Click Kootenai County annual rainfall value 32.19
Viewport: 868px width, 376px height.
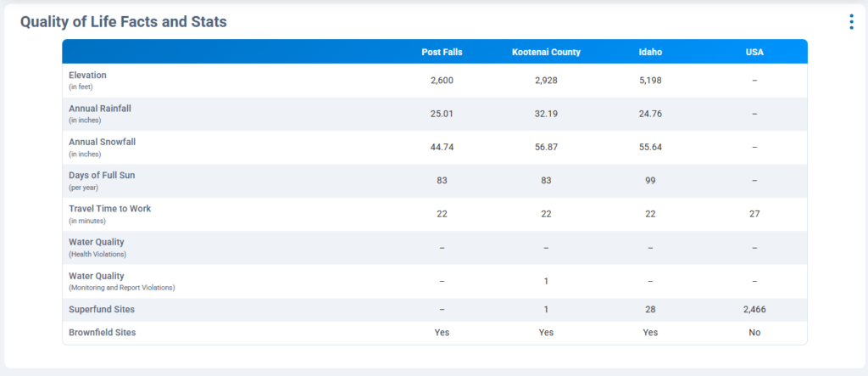(546, 114)
